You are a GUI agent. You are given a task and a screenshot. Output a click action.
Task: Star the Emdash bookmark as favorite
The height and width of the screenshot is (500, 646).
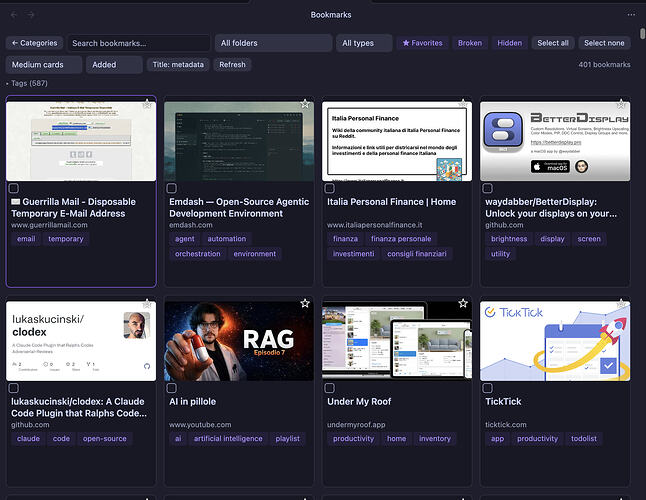pyautogui.click(x=305, y=104)
